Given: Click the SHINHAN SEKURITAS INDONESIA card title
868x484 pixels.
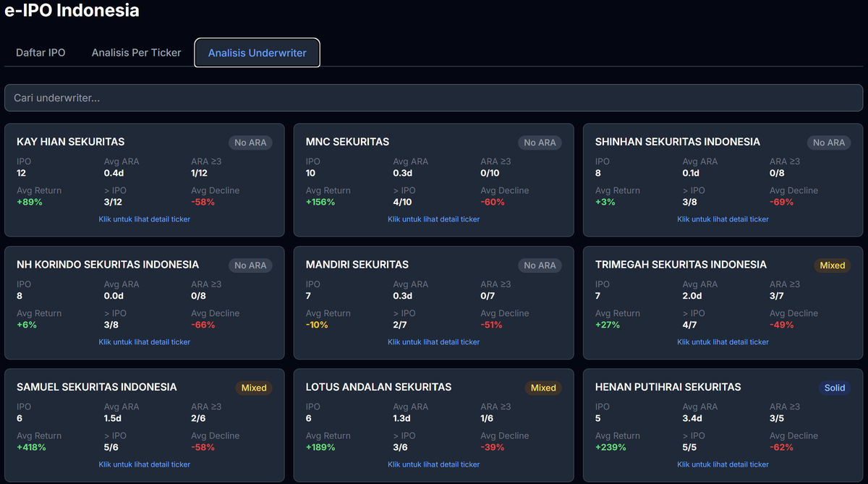Looking at the screenshot, I should (678, 142).
